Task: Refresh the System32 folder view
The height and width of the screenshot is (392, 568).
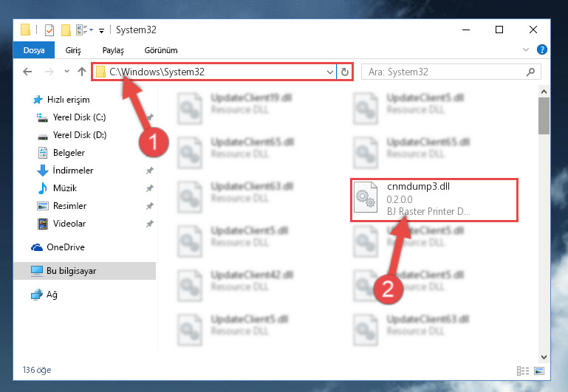Action: point(345,72)
